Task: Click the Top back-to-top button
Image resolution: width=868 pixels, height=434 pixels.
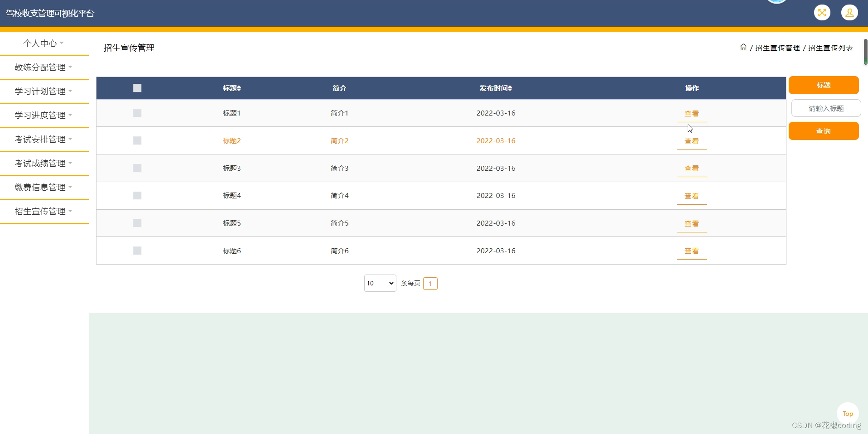Action: [848, 414]
